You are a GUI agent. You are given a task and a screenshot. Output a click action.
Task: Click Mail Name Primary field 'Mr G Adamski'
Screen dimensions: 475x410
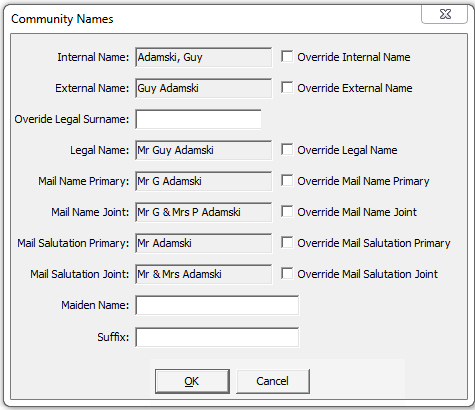(204, 181)
